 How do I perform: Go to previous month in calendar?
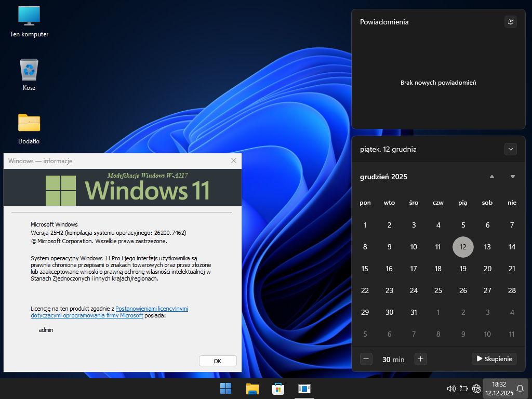[492, 177]
